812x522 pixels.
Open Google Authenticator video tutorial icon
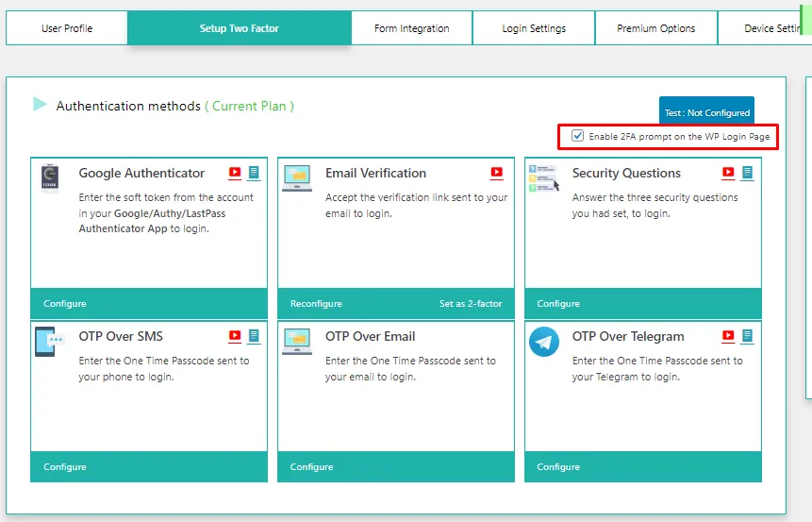click(235, 173)
